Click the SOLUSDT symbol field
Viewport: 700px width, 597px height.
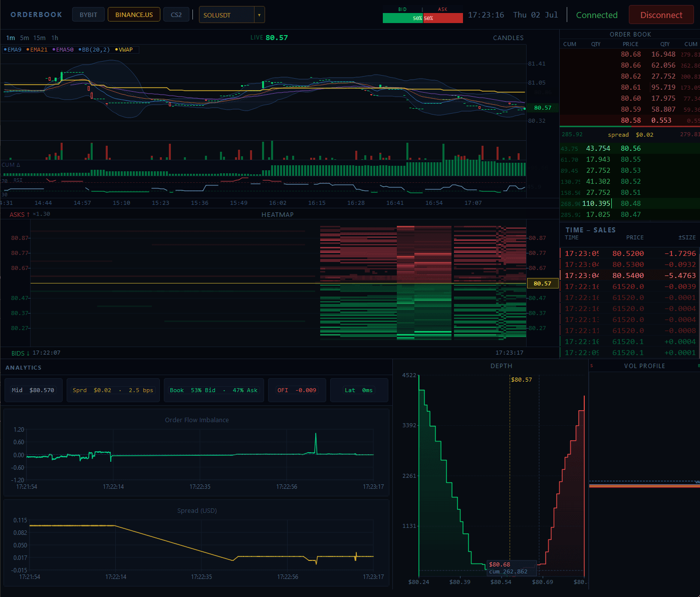tap(226, 15)
